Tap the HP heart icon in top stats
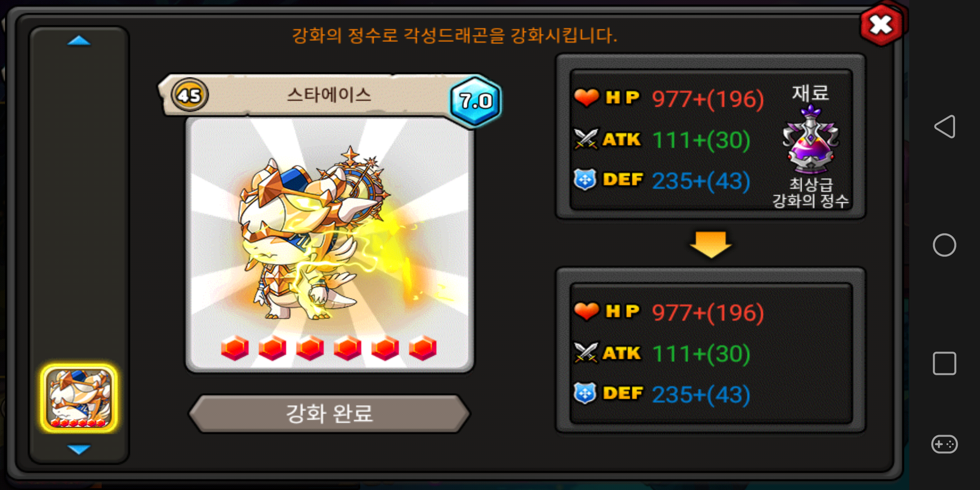 (x=586, y=98)
